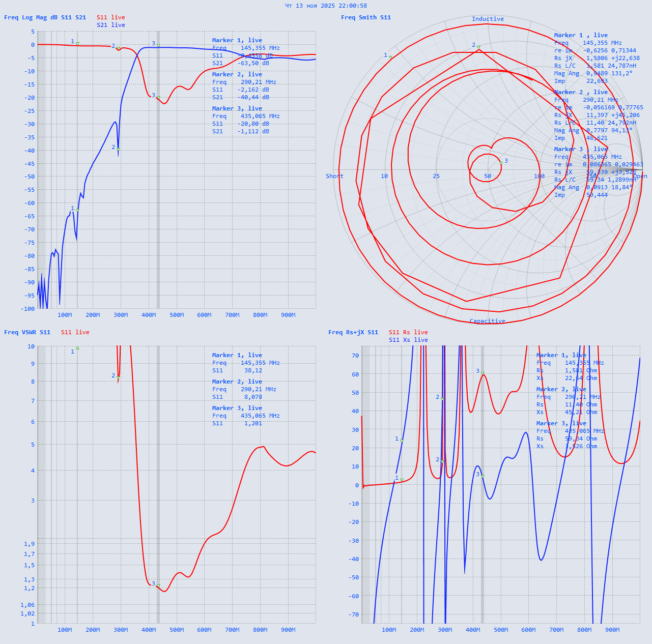Click the 'Freq VSWR S11' chart title
The height and width of the screenshot is (644, 652).
coord(27,332)
